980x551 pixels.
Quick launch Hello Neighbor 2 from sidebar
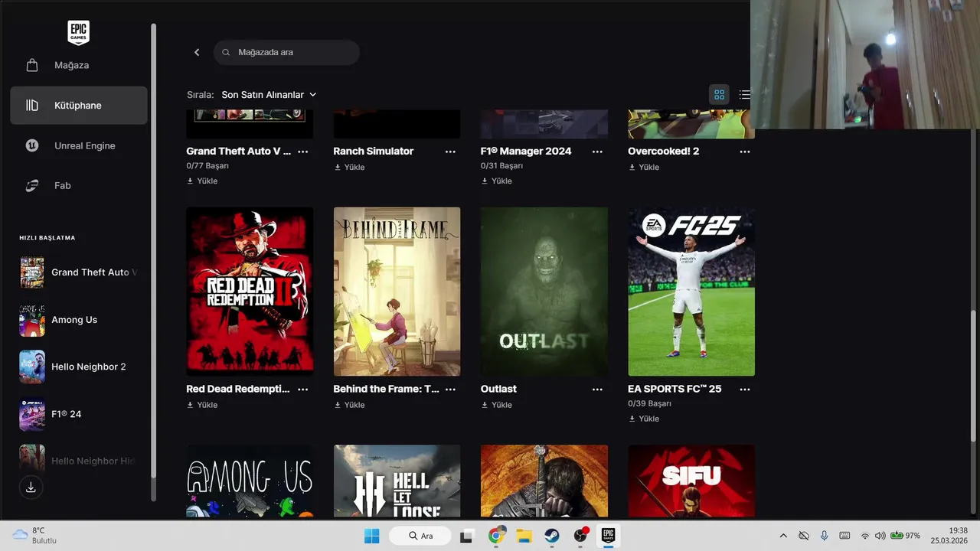pos(79,367)
